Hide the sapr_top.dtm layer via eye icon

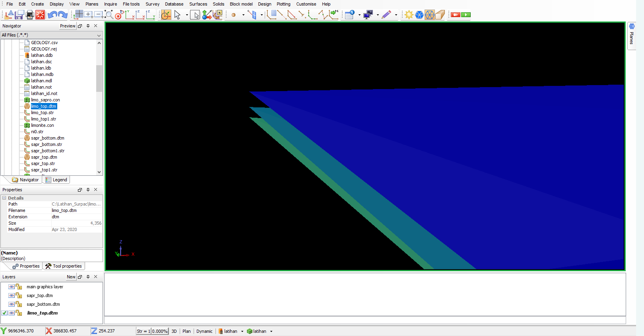[x=12, y=295]
